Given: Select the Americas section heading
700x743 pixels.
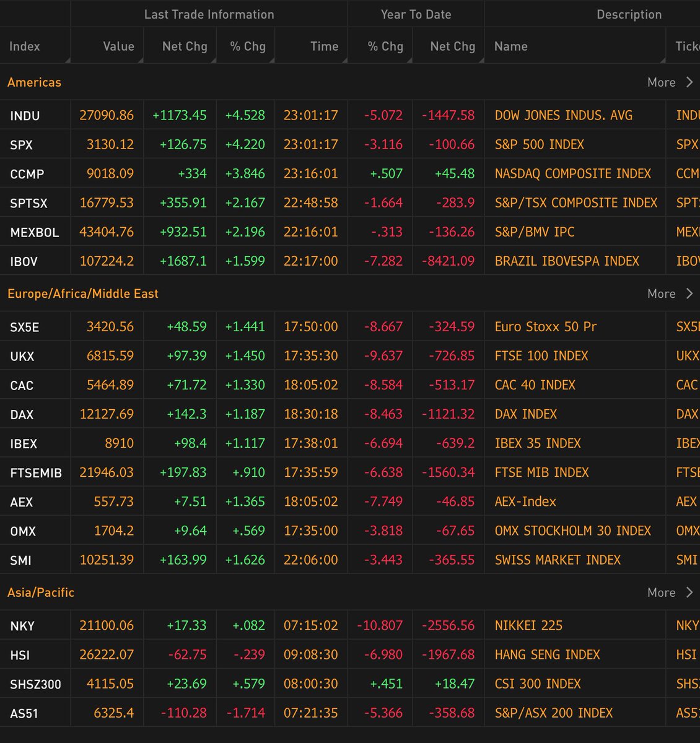Looking at the screenshot, I should click(35, 82).
